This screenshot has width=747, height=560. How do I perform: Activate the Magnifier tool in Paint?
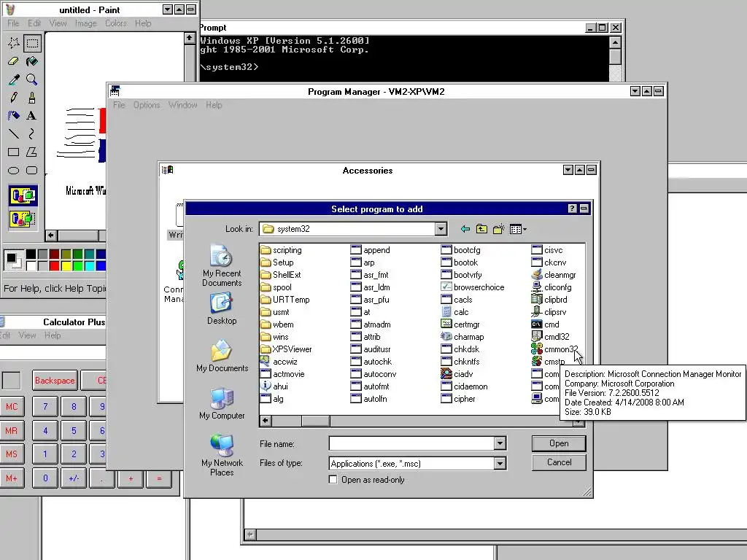(x=32, y=79)
